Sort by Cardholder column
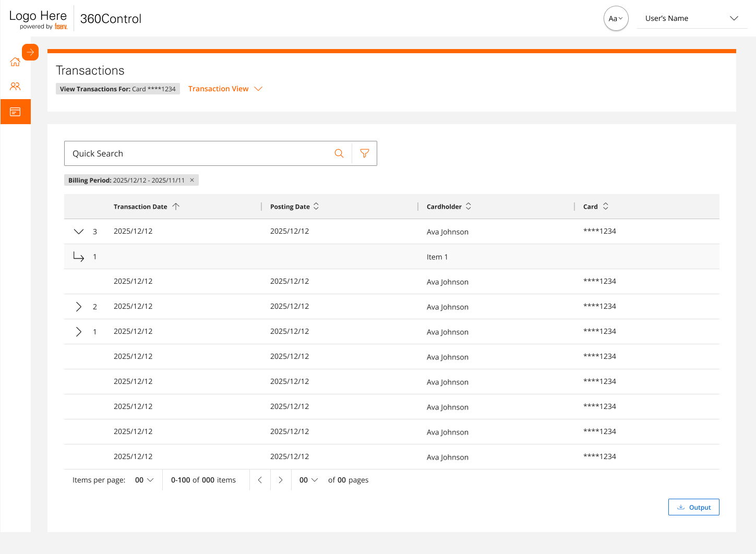The image size is (756, 554). tap(469, 207)
